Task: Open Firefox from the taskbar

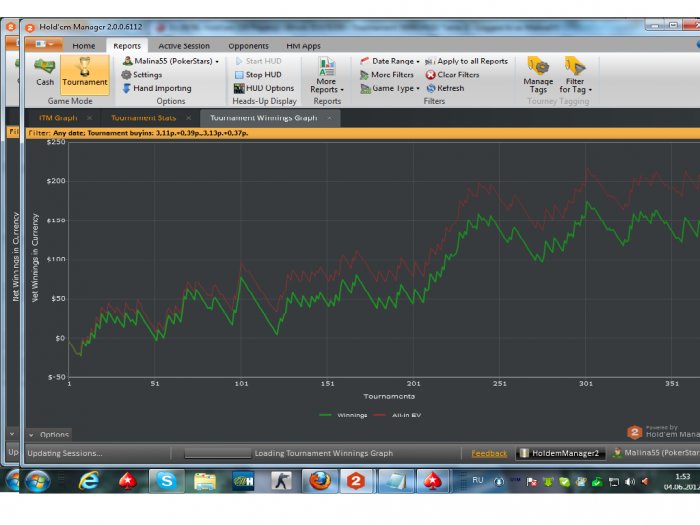Action: coord(320,481)
